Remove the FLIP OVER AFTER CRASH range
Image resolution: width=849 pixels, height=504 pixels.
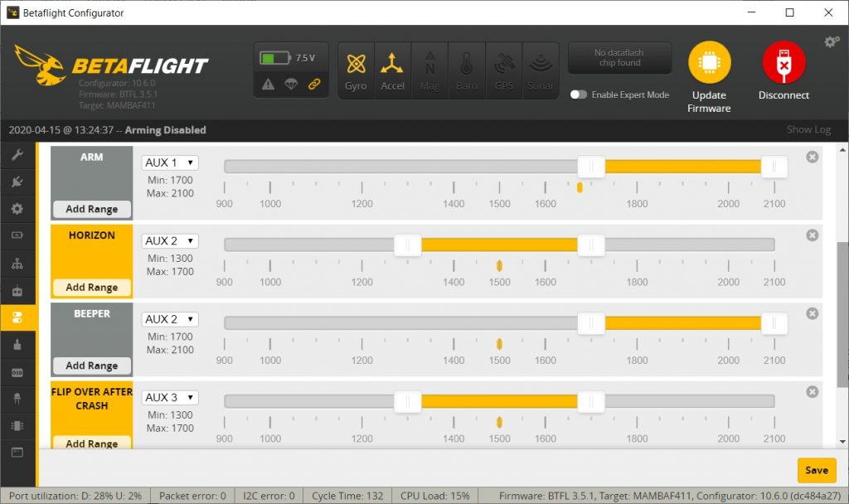[x=813, y=392]
